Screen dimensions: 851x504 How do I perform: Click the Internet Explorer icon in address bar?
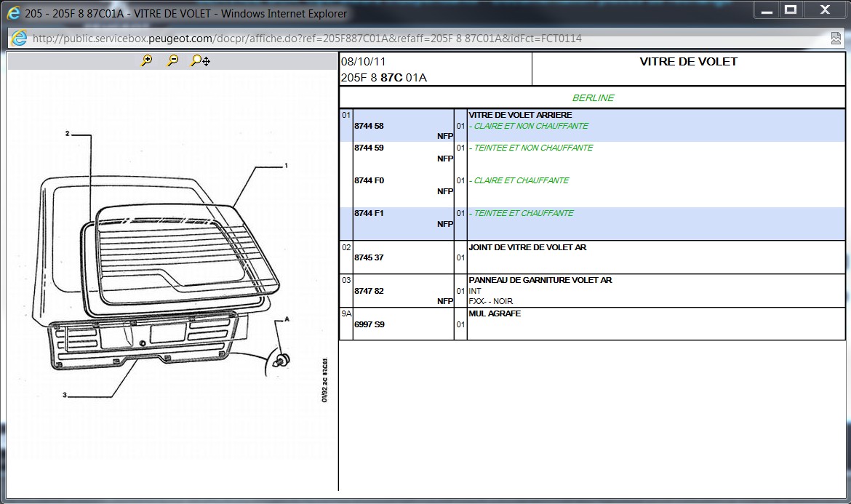click(x=20, y=39)
